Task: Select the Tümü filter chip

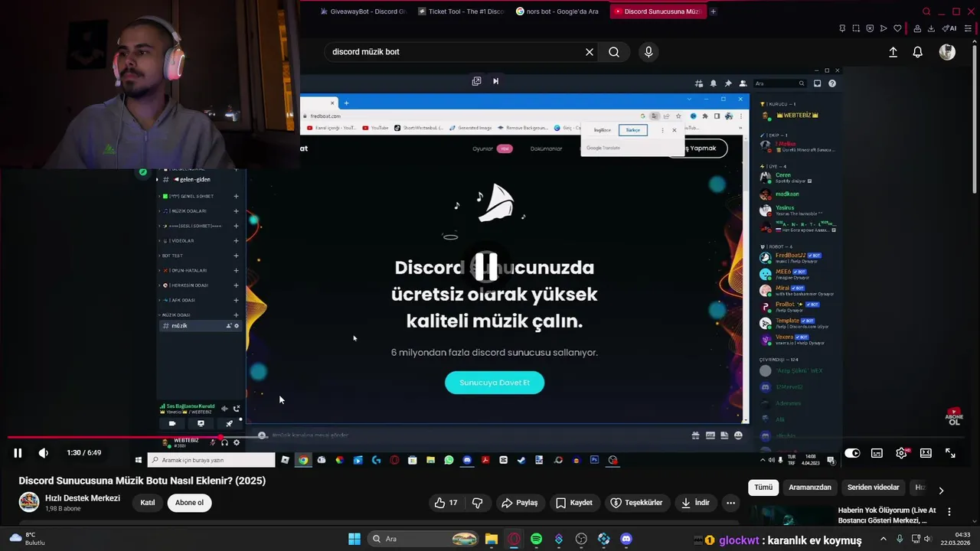Action: (763, 487)
